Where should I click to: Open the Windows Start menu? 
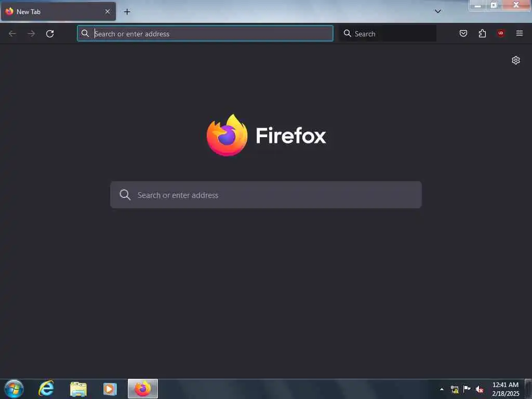click(x=14, y=389)
